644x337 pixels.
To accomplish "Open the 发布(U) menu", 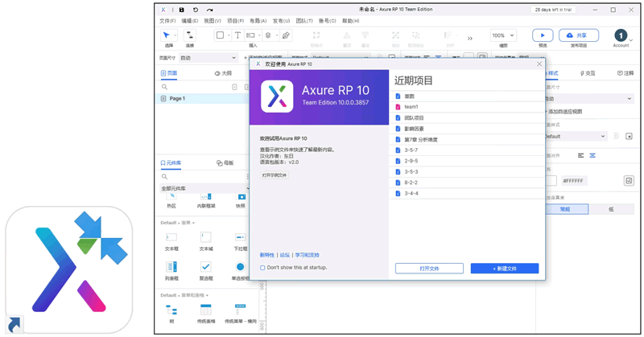I will point(281,21).
